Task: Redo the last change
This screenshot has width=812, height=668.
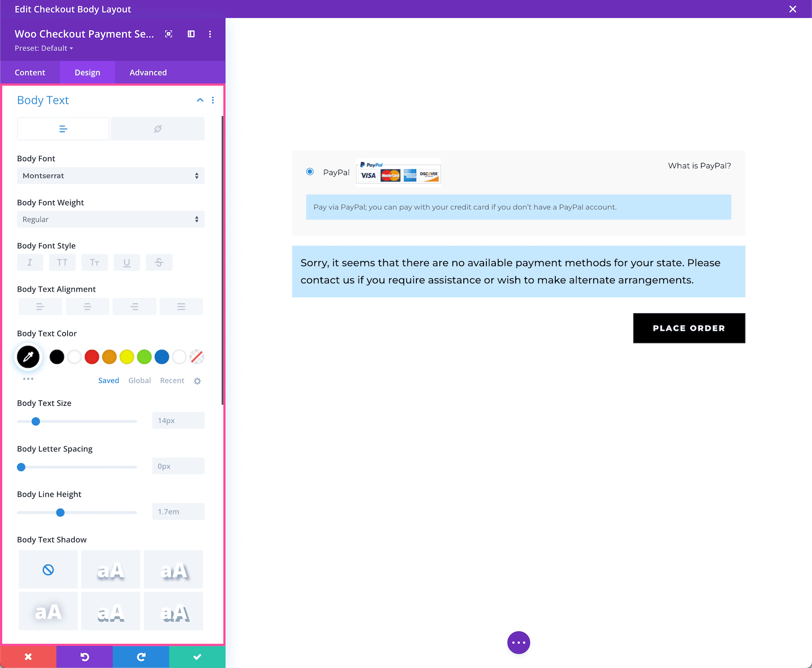Action: pos(141,657)
